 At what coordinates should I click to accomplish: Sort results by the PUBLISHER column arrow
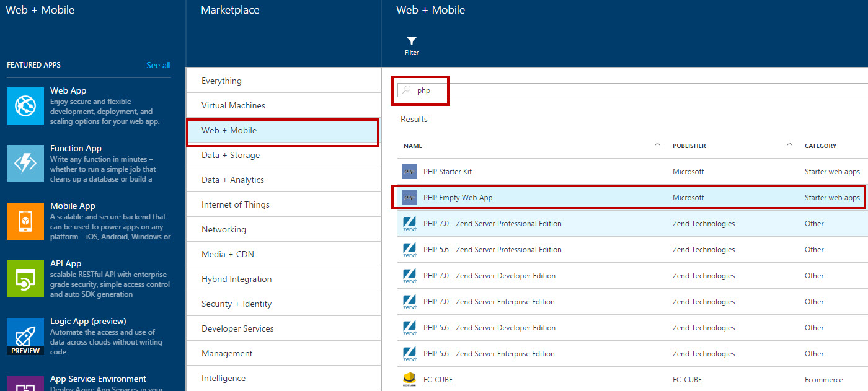click(x=789, y=145)
